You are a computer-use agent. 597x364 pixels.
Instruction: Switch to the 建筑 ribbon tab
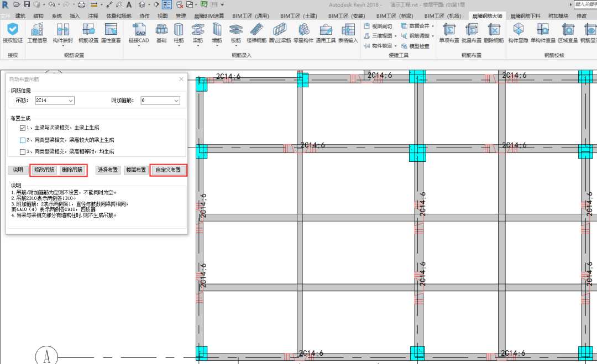[20, 16]
